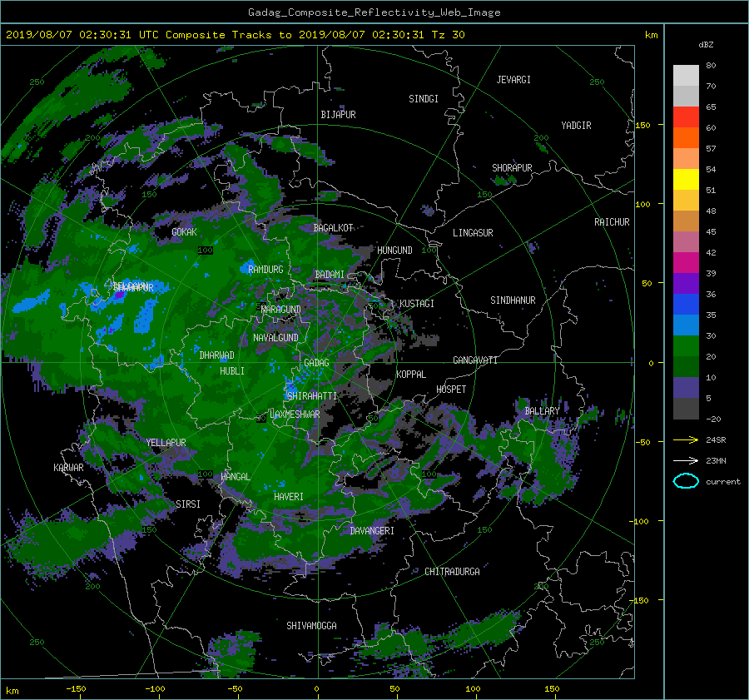Click the HUNGUND city label
This screenshot has height=700, width=749.
click(x=394, y=251)
